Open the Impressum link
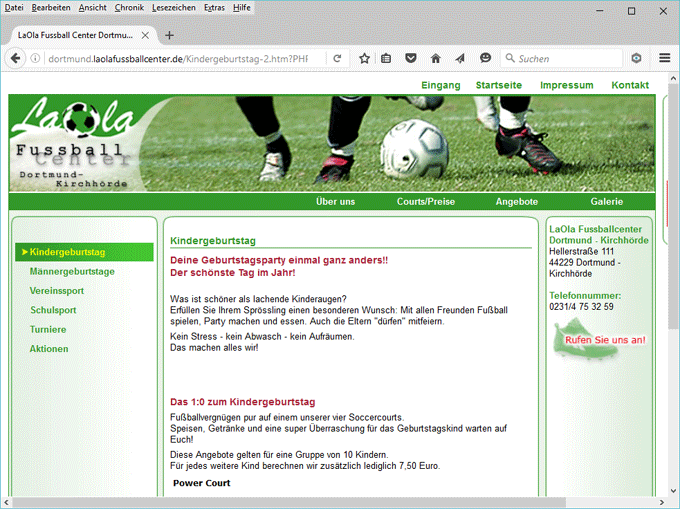 pyautogui.click(x=566, y=85)
